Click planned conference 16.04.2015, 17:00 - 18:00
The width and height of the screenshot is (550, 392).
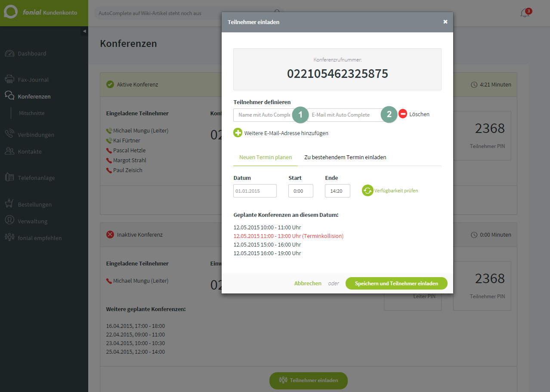[136, 326]
